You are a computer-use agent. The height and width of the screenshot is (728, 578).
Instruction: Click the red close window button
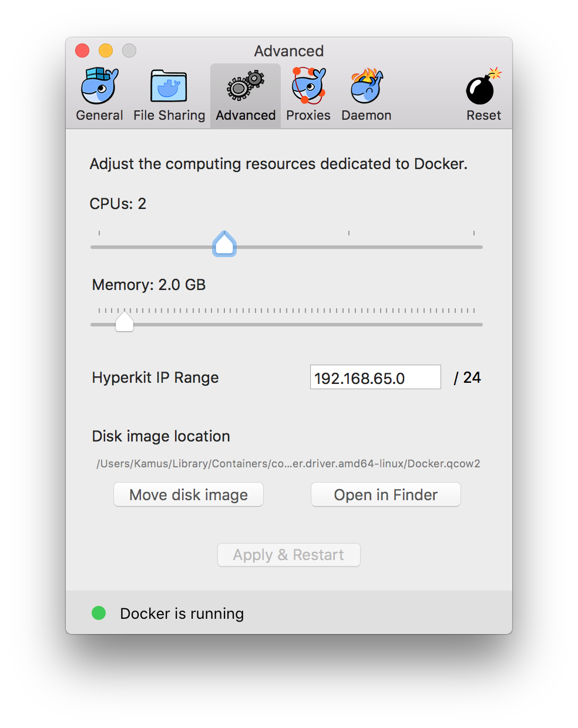click(82, 51)
